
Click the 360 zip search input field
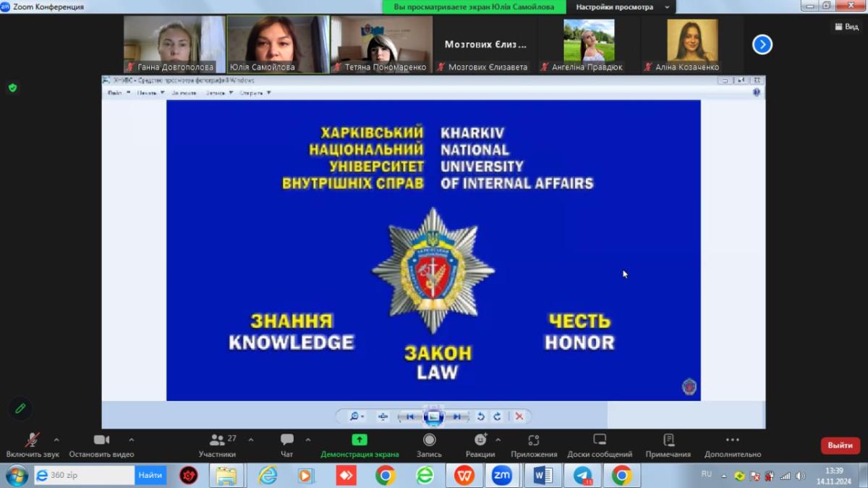pyautogui.click(x=84, y=475)
